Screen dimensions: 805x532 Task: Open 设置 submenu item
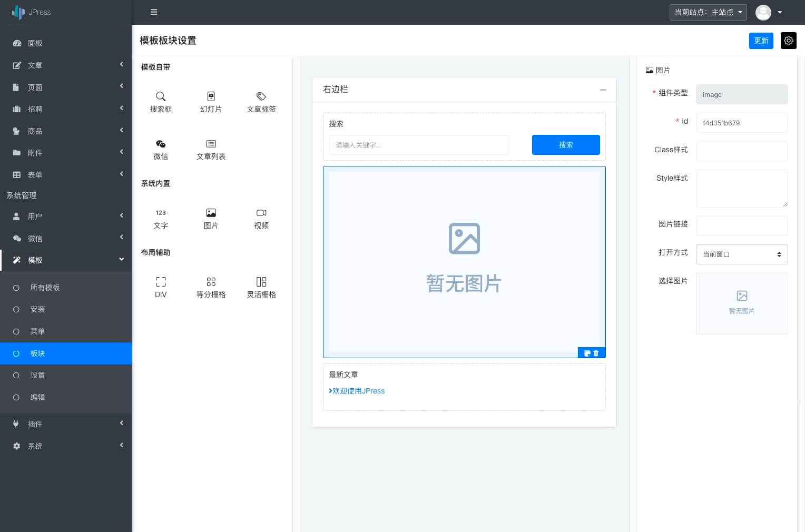[66, 375]
